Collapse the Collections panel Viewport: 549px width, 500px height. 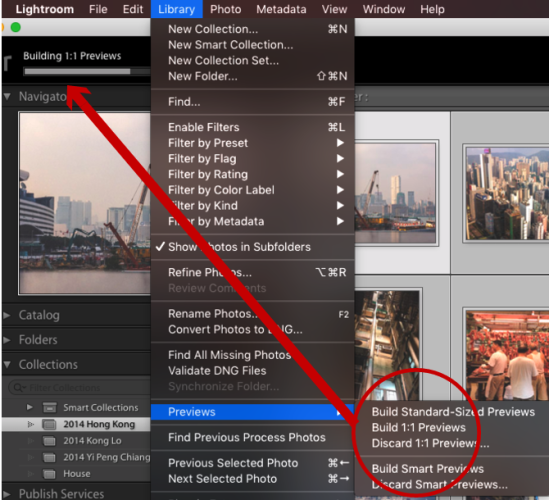click(7, 364)
